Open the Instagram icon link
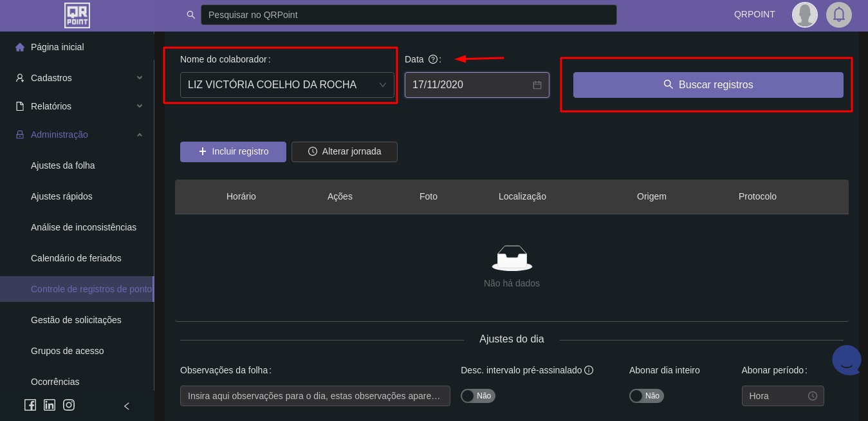868x421 pixels. (69, 405)
